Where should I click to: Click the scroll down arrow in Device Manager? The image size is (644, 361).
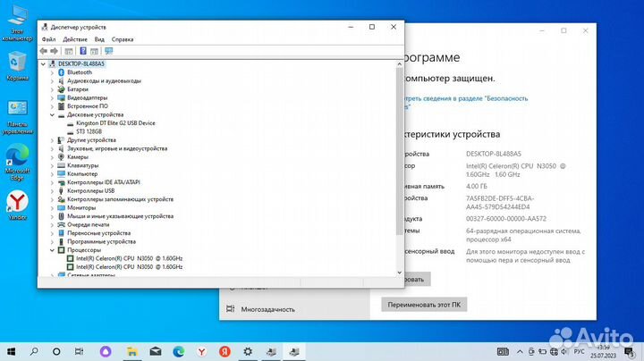[x=399, y=273]
